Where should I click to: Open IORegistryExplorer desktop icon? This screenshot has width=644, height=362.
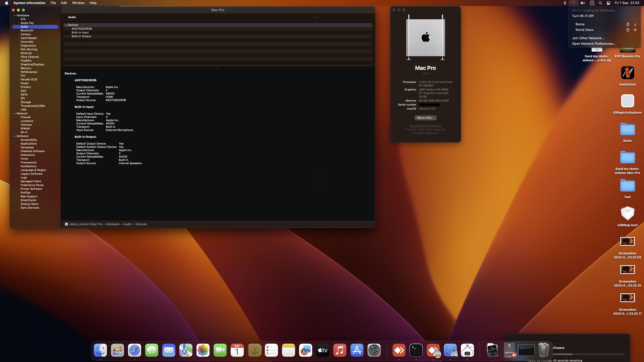pos(627,101)
